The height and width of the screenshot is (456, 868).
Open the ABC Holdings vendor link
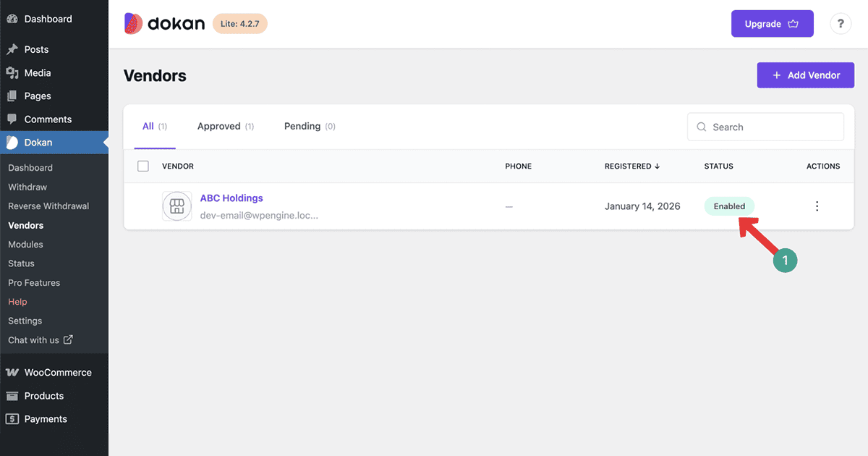pos(231,198)
